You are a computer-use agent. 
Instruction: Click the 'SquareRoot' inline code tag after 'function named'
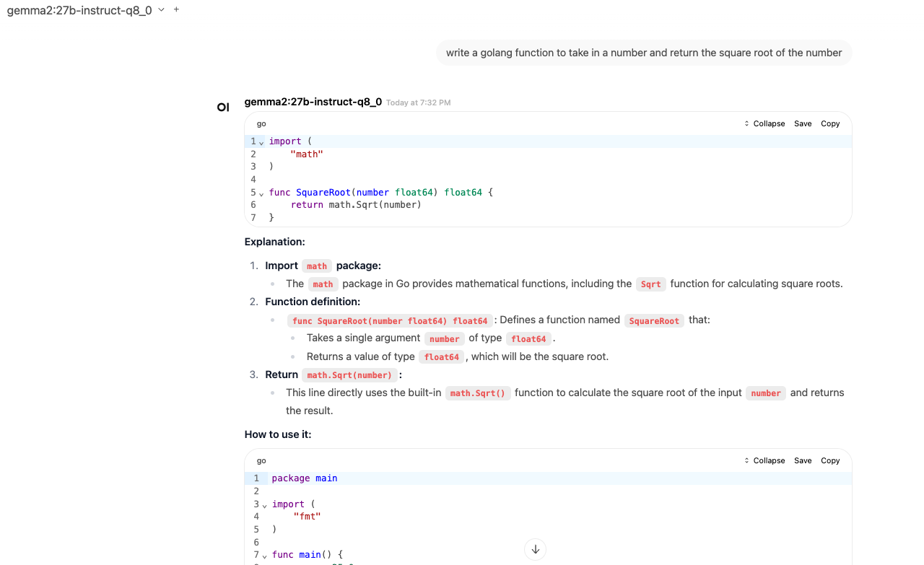(654, 320)
